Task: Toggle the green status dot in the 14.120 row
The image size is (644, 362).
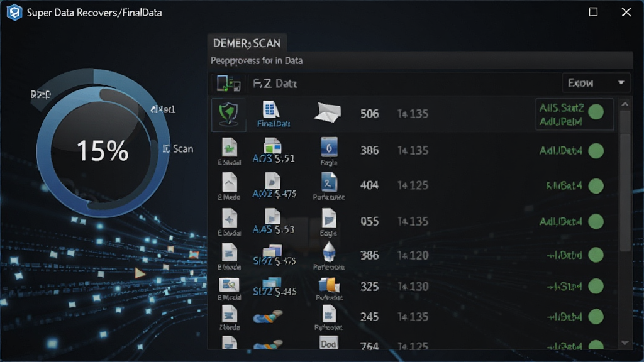Action: (x=596, y=255)
